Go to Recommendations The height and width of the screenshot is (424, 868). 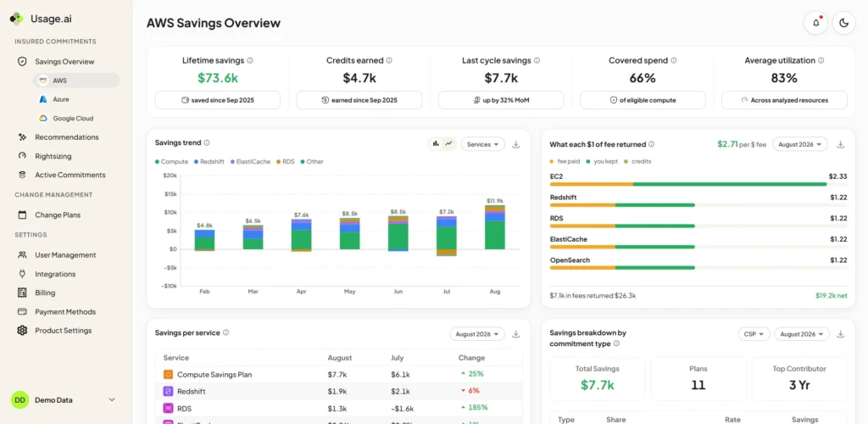click(x=66, y=137)
